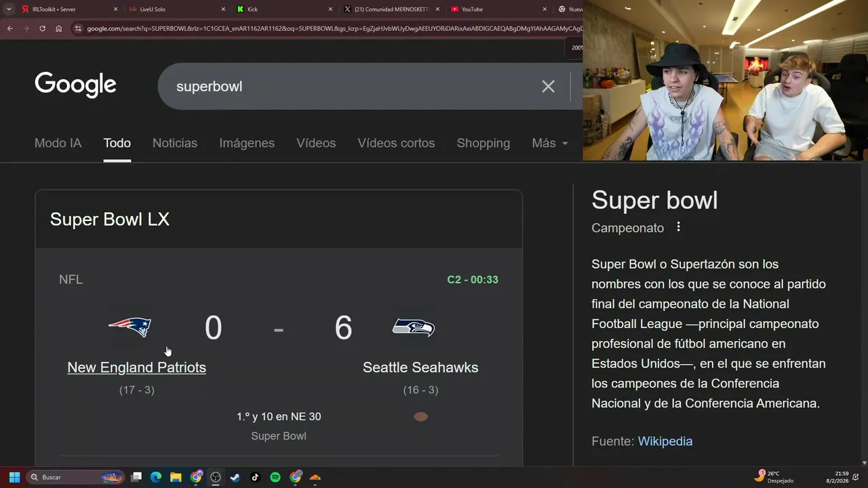This screenshot has width=868, height=488.
Task: View site information icon in address bar
Action: [x=78, y=28]
